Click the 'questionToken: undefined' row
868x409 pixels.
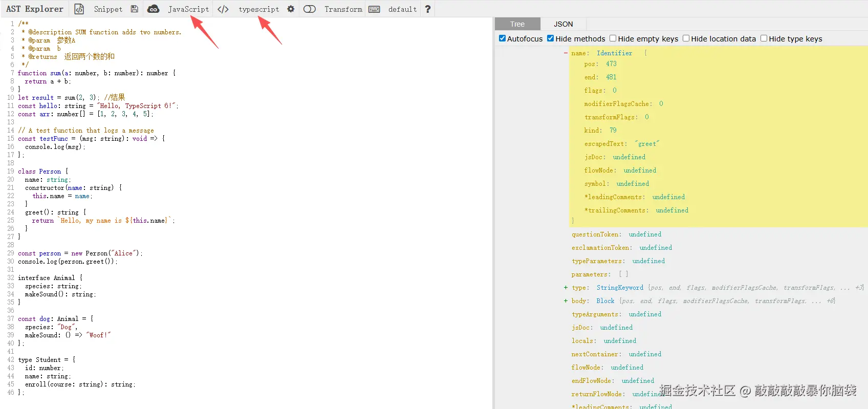[x=616, y=234]
